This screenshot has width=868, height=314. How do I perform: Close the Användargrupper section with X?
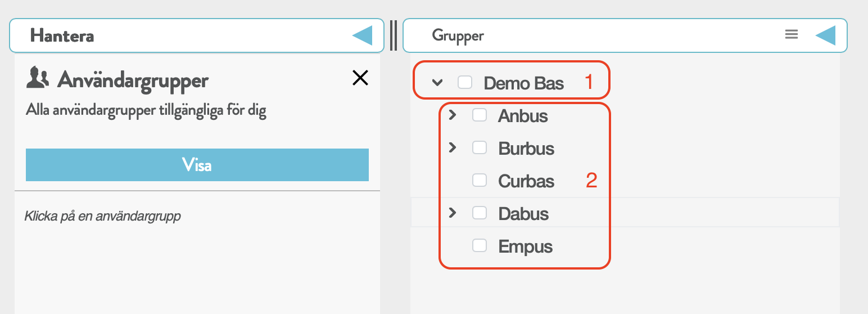point(360,78)
